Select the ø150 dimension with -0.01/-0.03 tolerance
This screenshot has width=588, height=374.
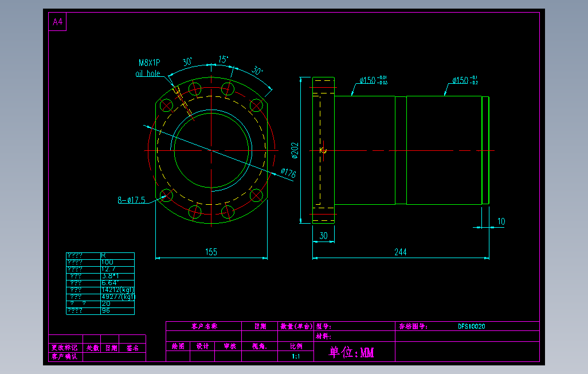pos(373,80)
